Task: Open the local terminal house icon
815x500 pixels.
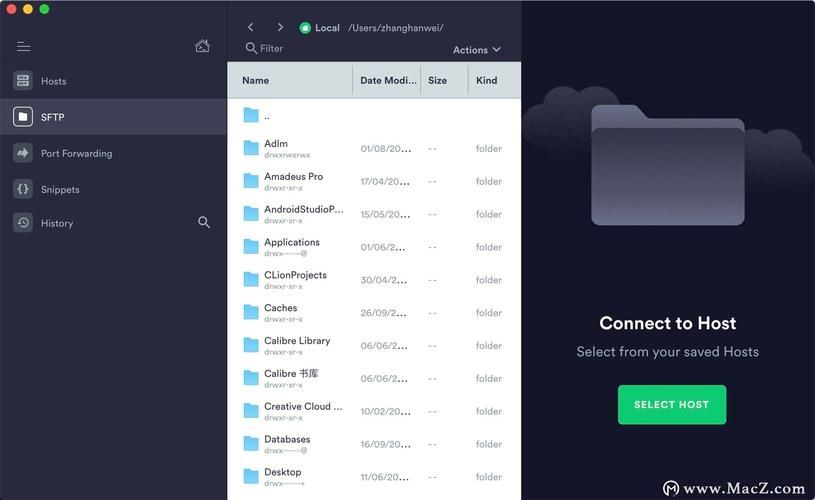Action: [x=202, y=46]
